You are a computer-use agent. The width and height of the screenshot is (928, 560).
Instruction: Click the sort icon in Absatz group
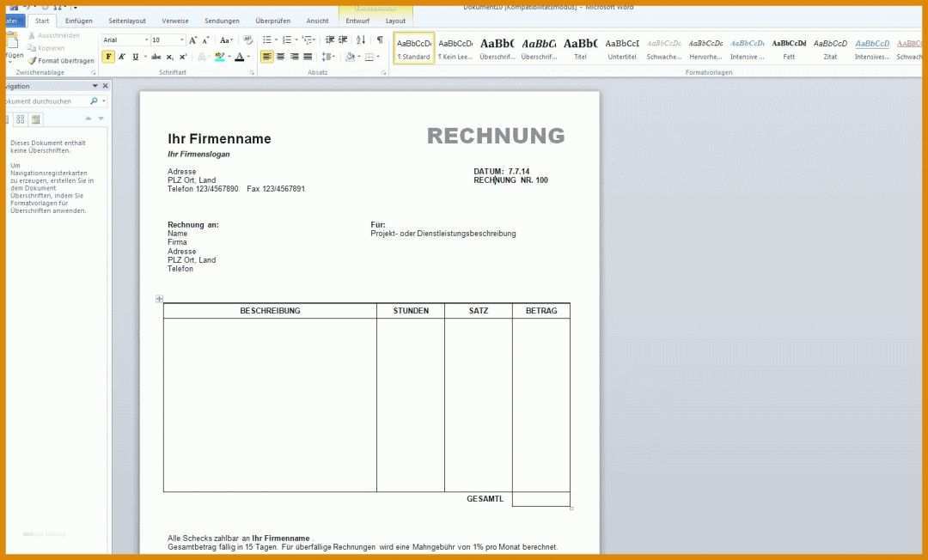click(361, 40)
